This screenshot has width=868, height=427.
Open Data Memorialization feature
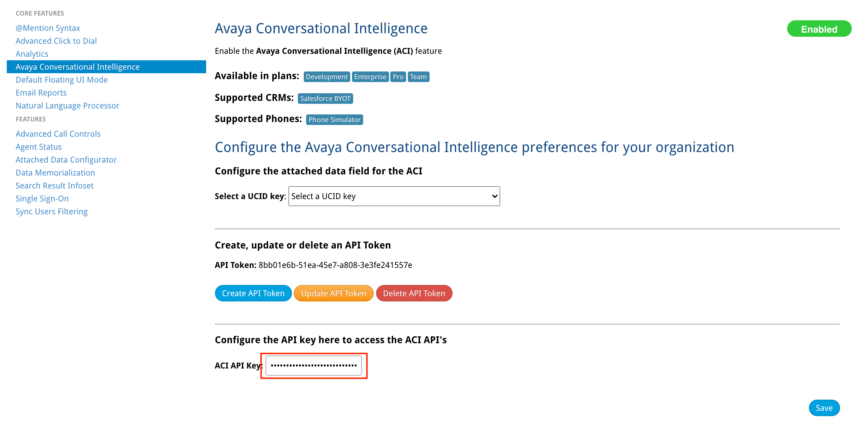(x=55, y=173)
